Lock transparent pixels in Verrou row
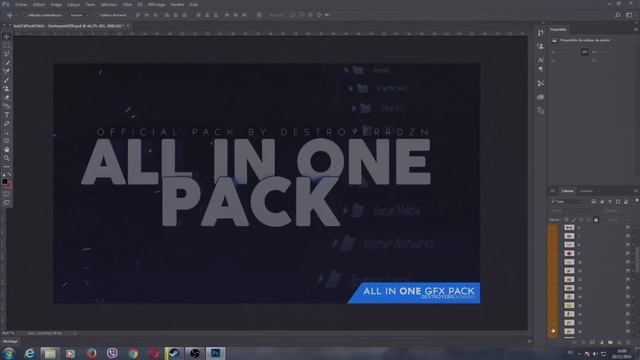This screenshot has width=640, height=360. coord(566,220)
